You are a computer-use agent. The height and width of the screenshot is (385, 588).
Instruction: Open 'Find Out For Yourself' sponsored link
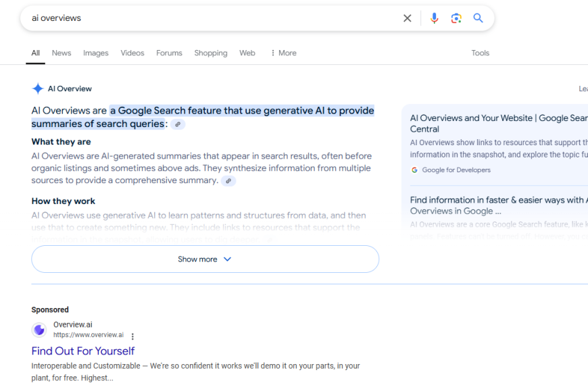tap(83, 351)
